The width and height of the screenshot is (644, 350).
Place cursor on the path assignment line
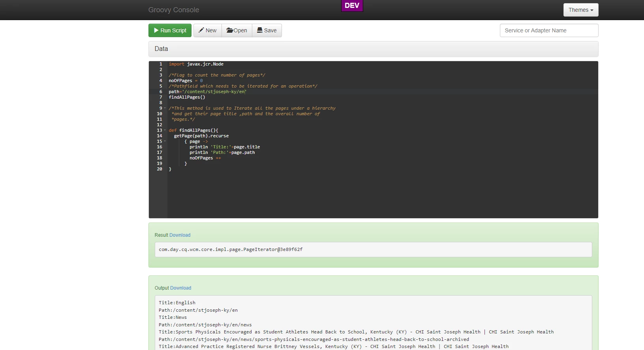click(x=207, y=92)
